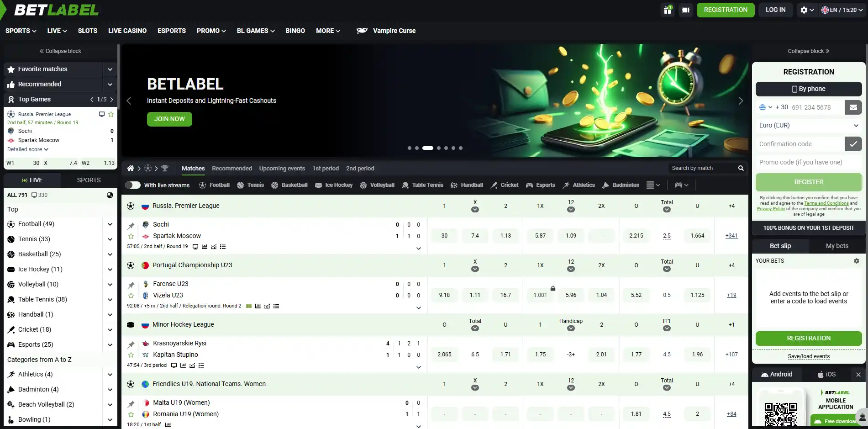
Task: Toggle the With live streams switch
Action: pyautogui.click(x=133, y=185)
